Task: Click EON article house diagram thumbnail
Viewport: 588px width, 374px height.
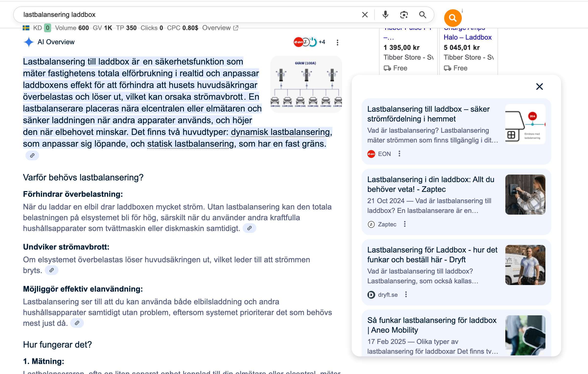Action: tap(525, 124)
